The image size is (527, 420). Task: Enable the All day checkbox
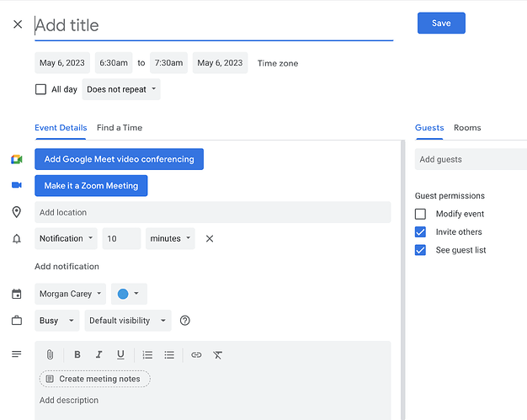(40, 89)
